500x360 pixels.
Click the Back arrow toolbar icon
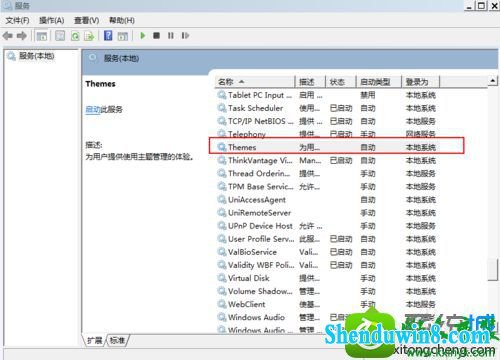coord(8,36)
